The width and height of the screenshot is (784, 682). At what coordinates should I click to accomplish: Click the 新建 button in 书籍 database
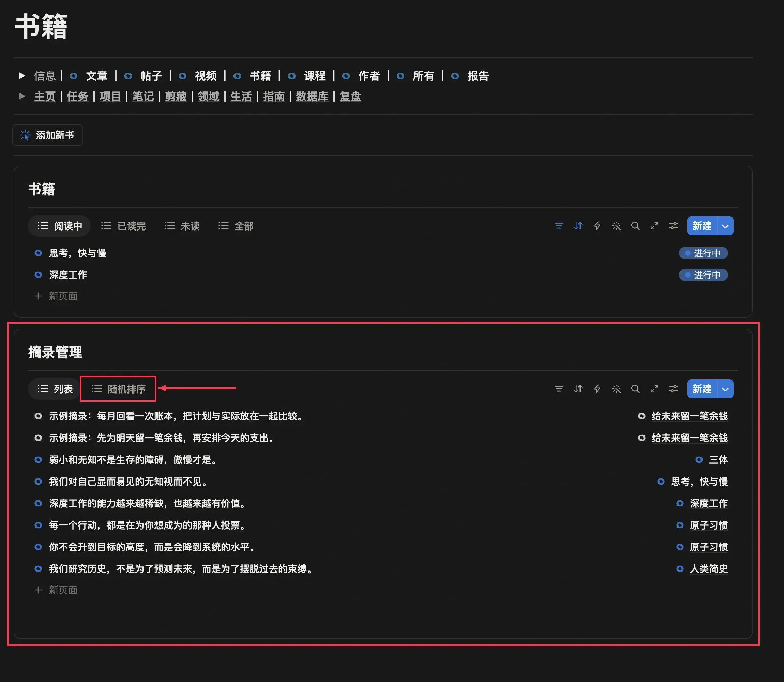(702, 226)
